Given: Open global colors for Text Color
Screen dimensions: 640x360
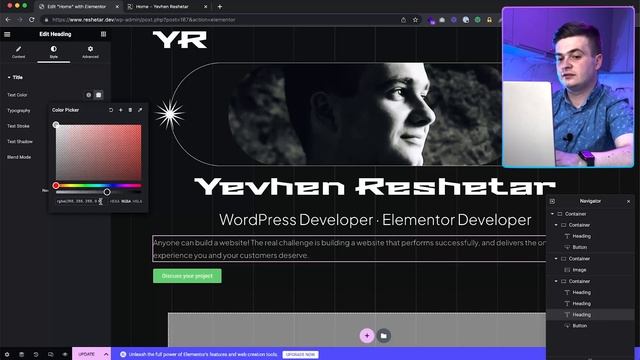Looking at the screenshot, I should tap(89, 95).
